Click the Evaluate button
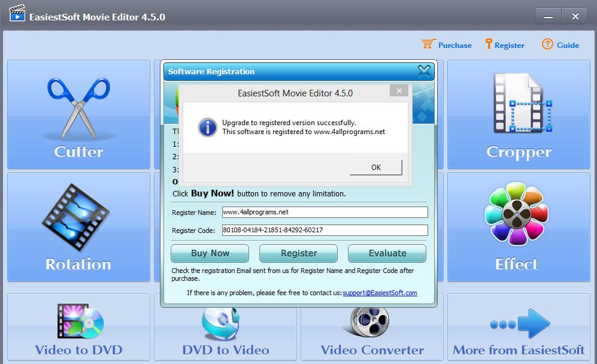Screen dimensions: 597x364 point(387,253)
